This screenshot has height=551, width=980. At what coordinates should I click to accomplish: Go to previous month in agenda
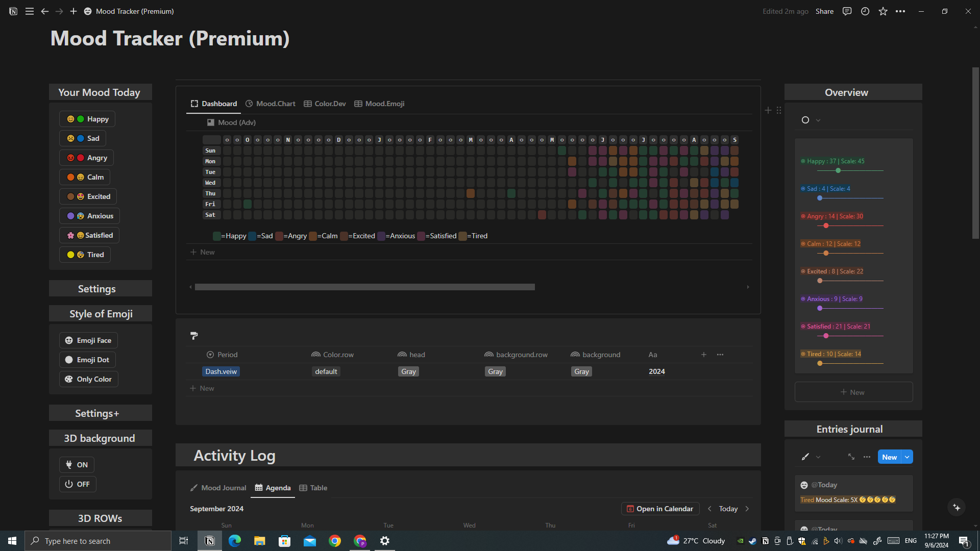tap(709, 509)
